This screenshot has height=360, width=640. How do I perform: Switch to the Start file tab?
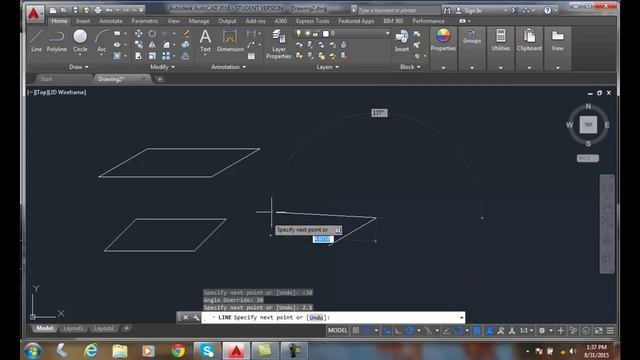(47, 79)
